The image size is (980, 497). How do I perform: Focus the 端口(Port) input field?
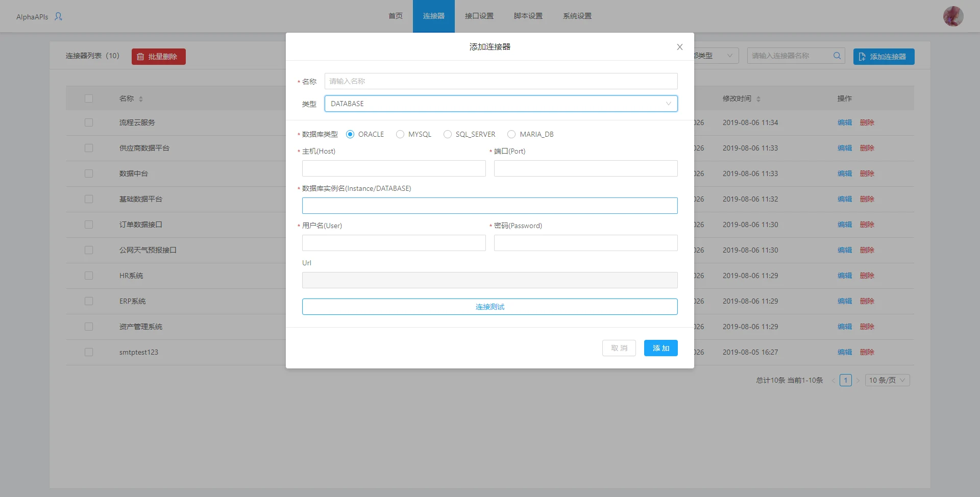586,168
